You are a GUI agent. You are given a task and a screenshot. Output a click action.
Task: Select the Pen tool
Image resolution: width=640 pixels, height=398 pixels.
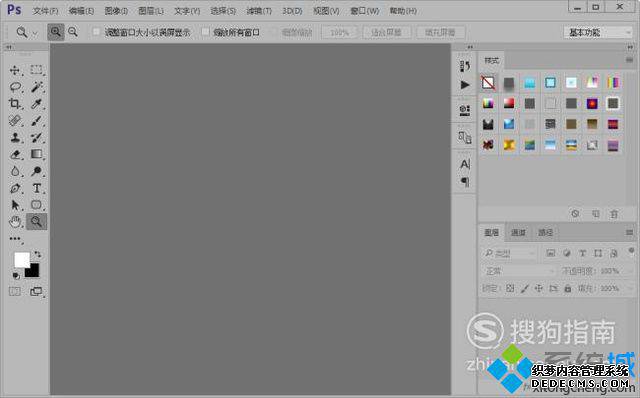click(x=15, y=188)
